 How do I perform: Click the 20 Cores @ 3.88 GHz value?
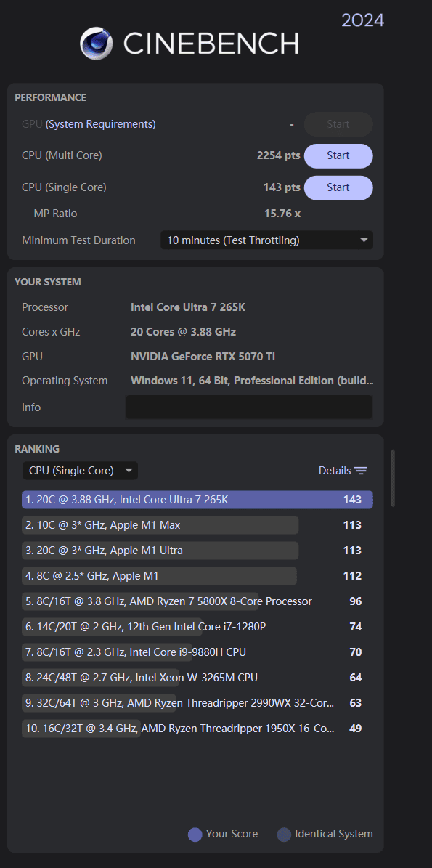click(183, 332)
